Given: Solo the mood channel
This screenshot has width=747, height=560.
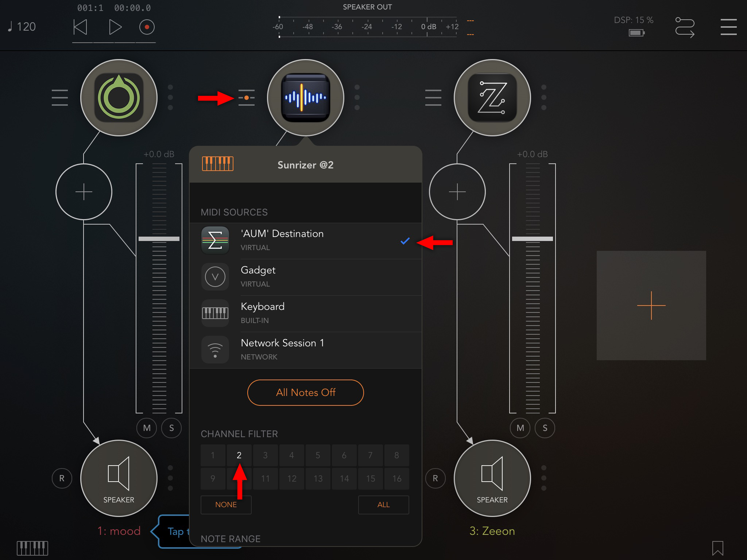Looking at the screenshot, I should (x=171, y=428).
